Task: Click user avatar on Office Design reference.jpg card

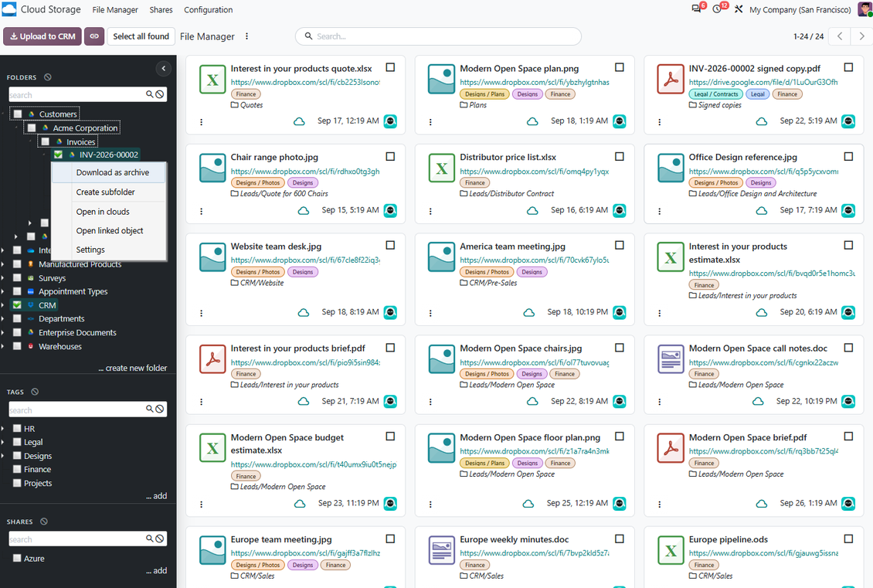Action: tap(848, 210)
